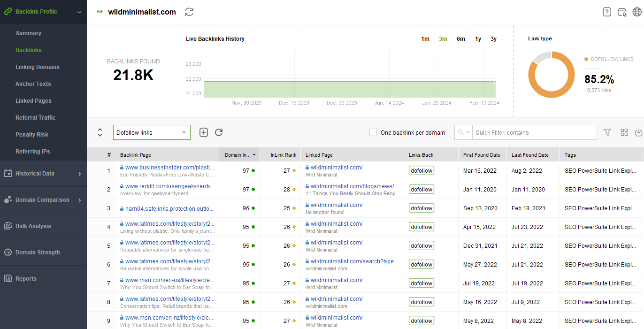
Task: Collapse the Backlink Profile section chevron
Action: [79, 12]
